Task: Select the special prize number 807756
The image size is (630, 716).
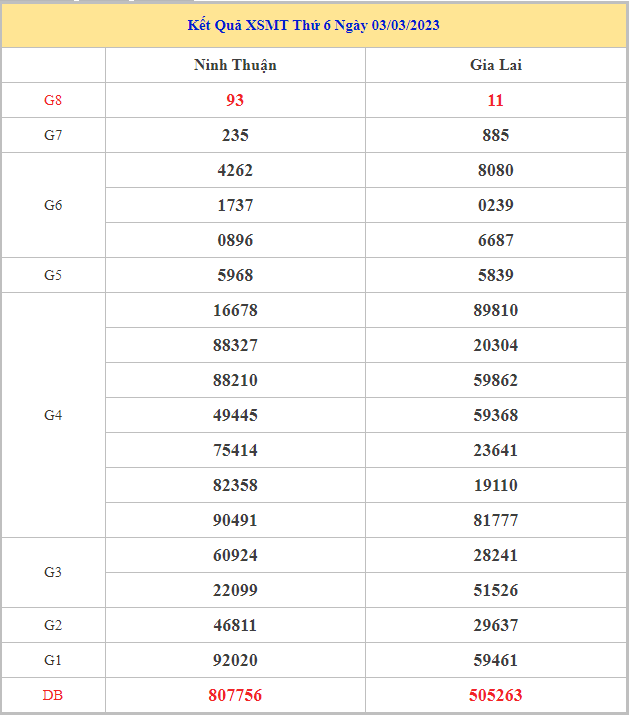Action: tap(235, 695)
